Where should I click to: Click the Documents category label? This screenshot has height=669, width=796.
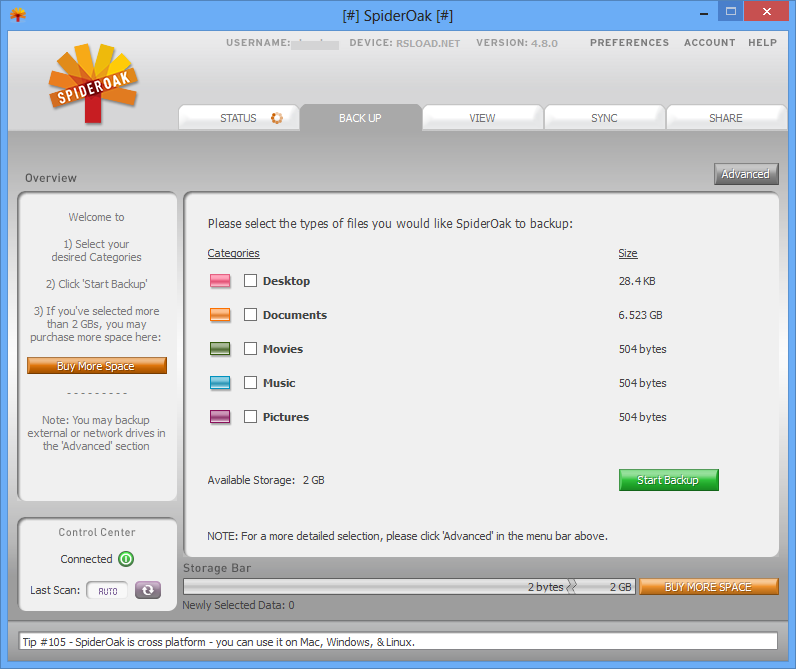(295, 315)
